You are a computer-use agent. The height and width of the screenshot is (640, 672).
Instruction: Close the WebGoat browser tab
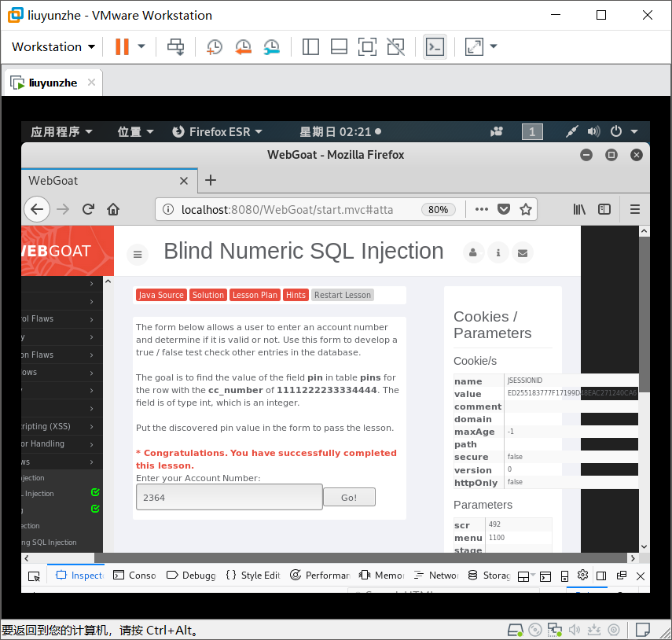(x=184, y=181)
